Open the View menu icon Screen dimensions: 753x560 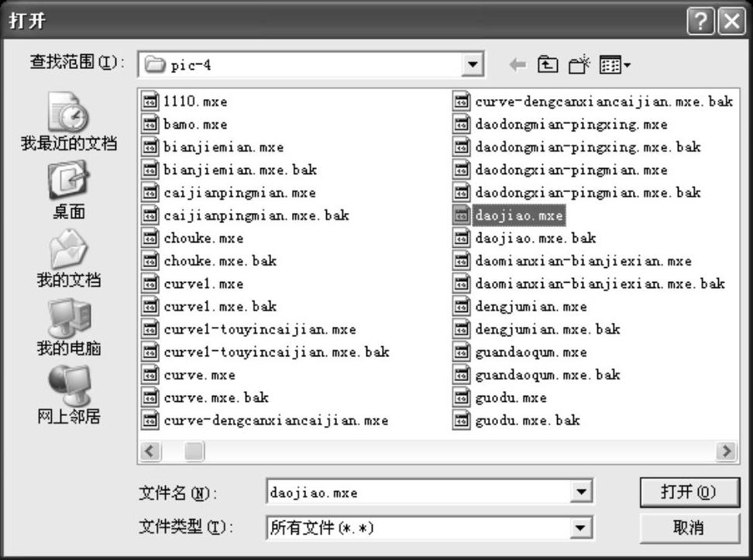point(616,65)
